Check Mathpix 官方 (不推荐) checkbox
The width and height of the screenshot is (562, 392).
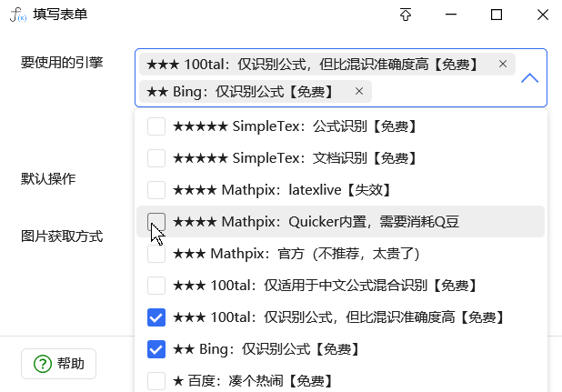[156, 254]
